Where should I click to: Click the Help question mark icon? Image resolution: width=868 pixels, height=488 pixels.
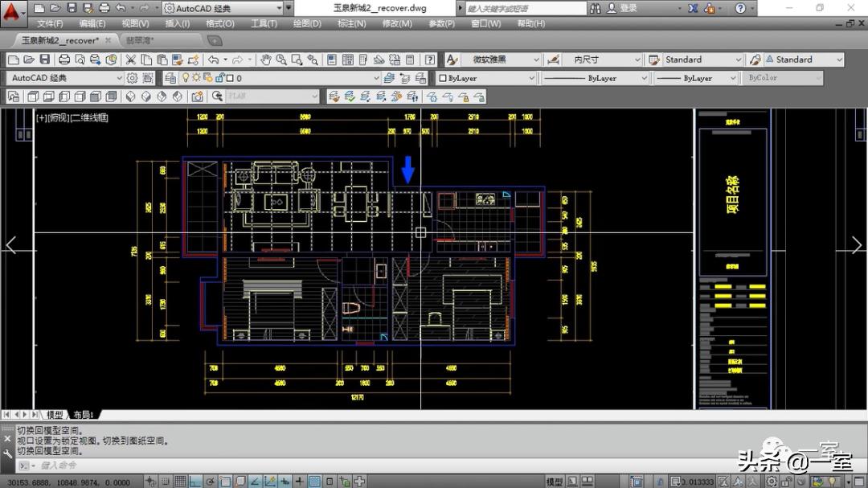[x=430, y=59]
